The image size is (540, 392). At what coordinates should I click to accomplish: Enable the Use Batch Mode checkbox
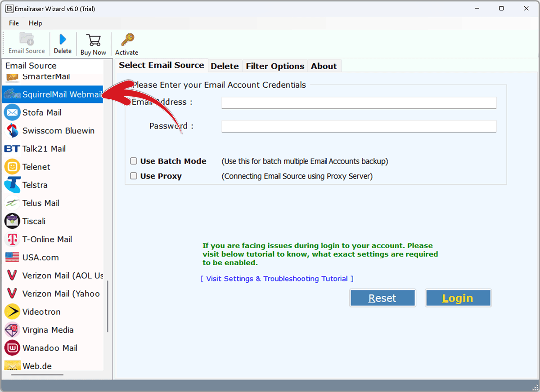coord(134,161)
